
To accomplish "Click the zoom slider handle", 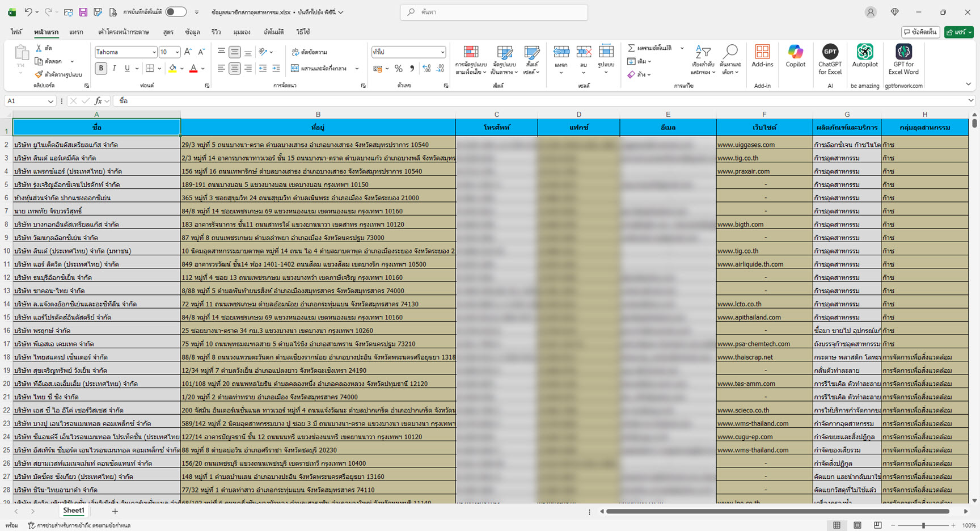I will click(923, 525).
